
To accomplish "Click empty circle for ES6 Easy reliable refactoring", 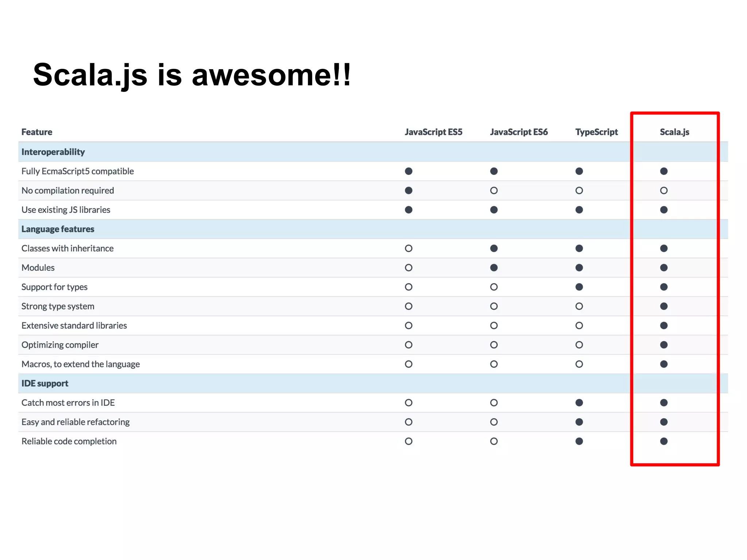I will [494, 422].
